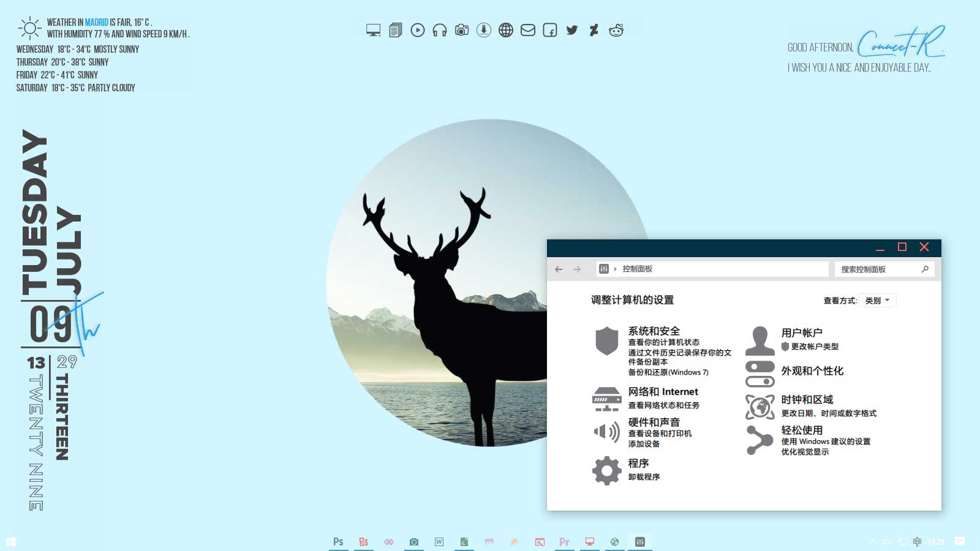Open Premiere Pro from the taskbar
This screenshot has width=980, height=551.
[564, 542]
